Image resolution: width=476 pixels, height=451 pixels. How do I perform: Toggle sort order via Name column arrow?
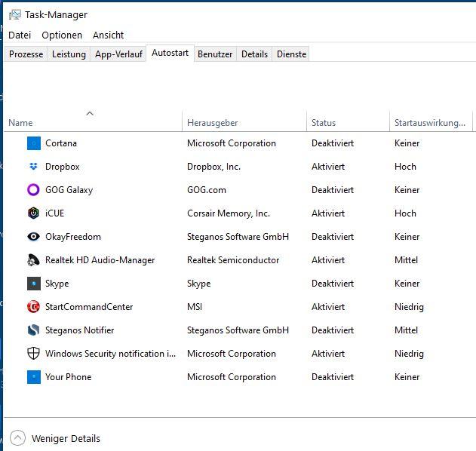coord(90,114)
